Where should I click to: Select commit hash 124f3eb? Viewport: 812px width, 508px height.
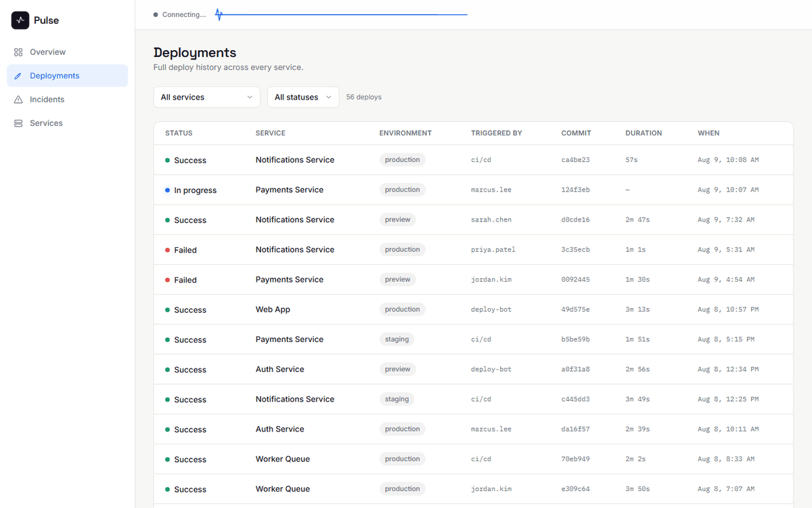click(576, 190)
